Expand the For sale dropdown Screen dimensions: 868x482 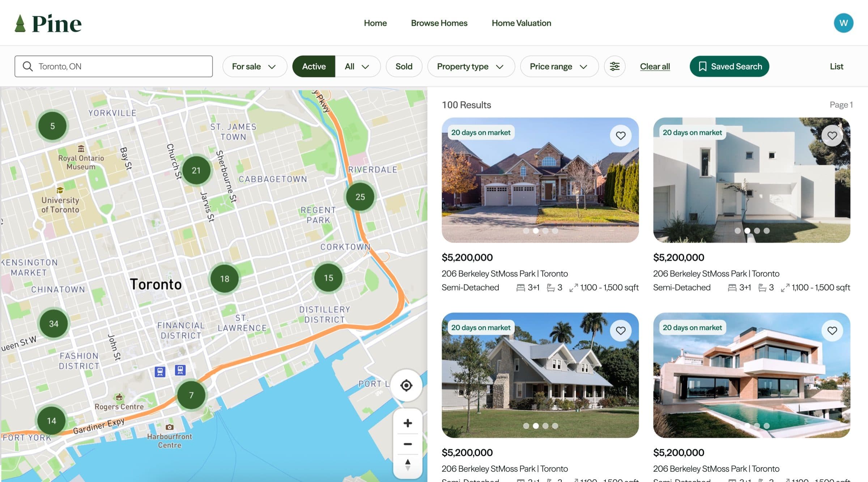coord(254,67)
